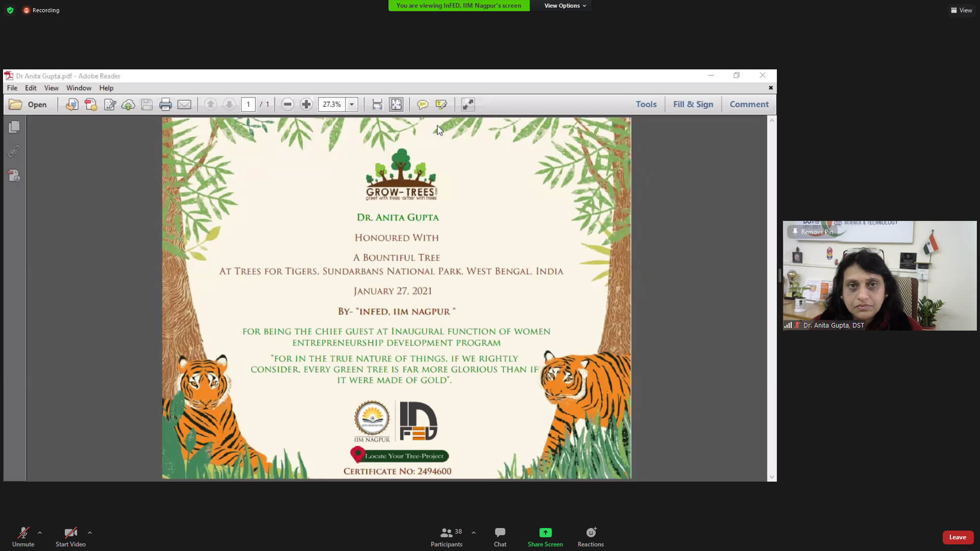The height and width of the screenshot is (551, 980).
Task: Click the zoom percentage field showing 27.3%
Action: point(332,105)
